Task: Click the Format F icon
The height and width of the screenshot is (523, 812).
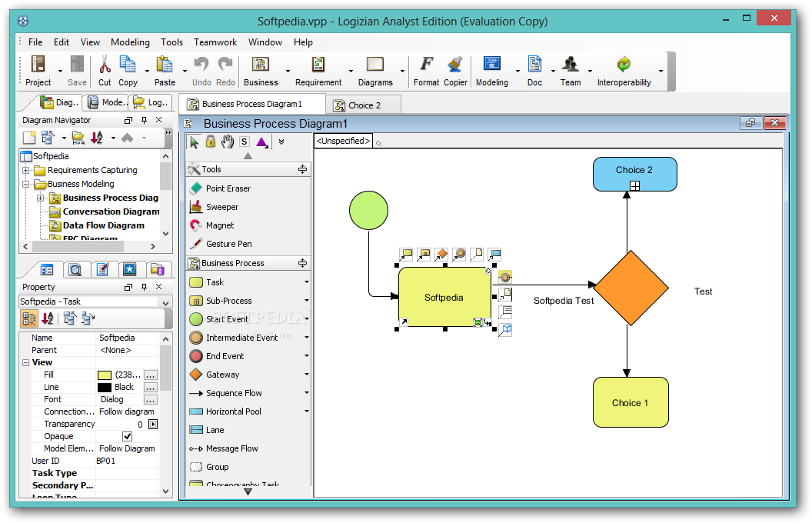Action: tap(426, 65)
